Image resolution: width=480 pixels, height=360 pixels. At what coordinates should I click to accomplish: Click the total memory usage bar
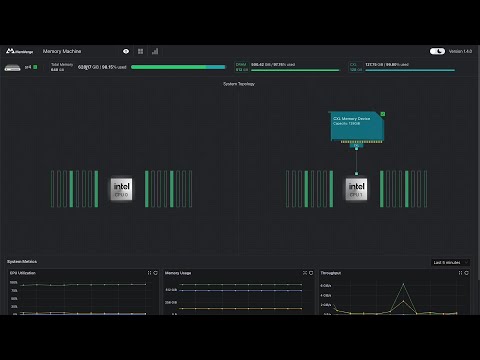click(x=178, y=67)
